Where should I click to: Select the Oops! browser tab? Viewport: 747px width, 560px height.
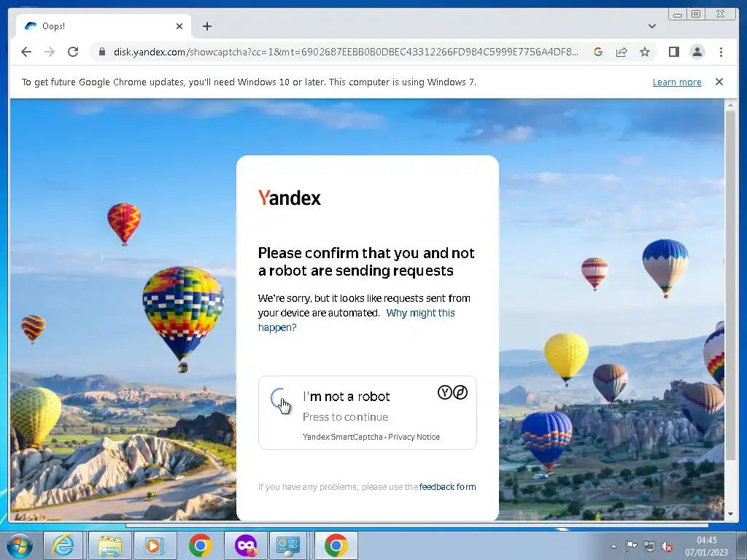(104, 26)
